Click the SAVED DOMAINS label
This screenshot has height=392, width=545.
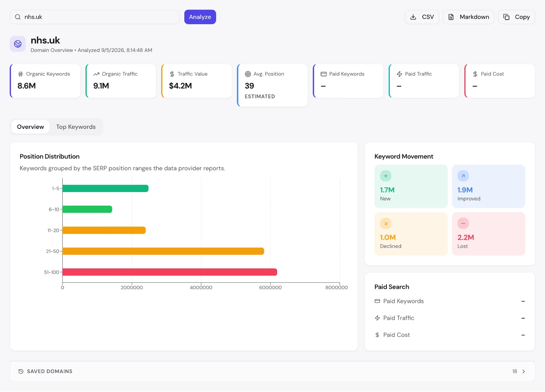click(x=50, y=372)
